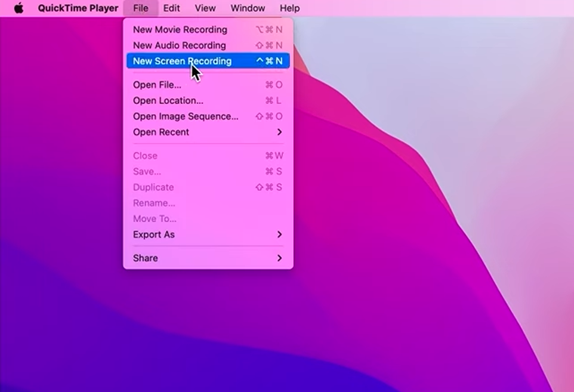Viewport: 574px width, 392px height.
Task: Expand the Export As submenu
Action: click(x=154, y=234)
